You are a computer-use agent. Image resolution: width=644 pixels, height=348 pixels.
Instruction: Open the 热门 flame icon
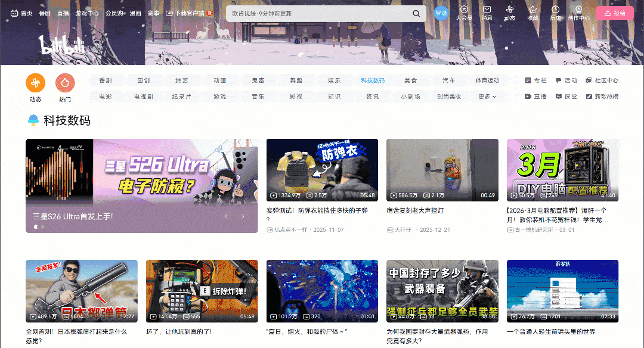coord(65,83)
